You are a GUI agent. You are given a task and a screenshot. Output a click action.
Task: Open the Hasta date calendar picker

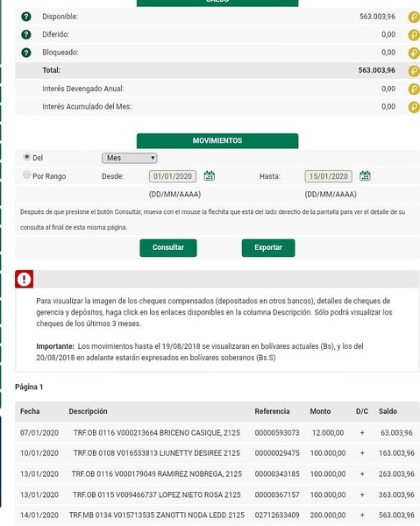coord(365,175)
